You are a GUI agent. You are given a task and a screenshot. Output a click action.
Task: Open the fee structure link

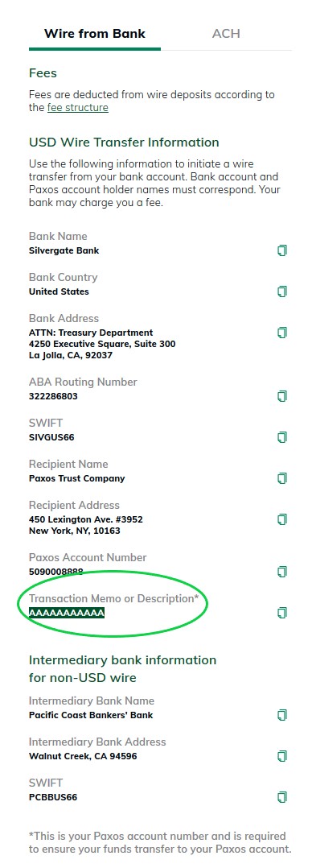(78, 108)
